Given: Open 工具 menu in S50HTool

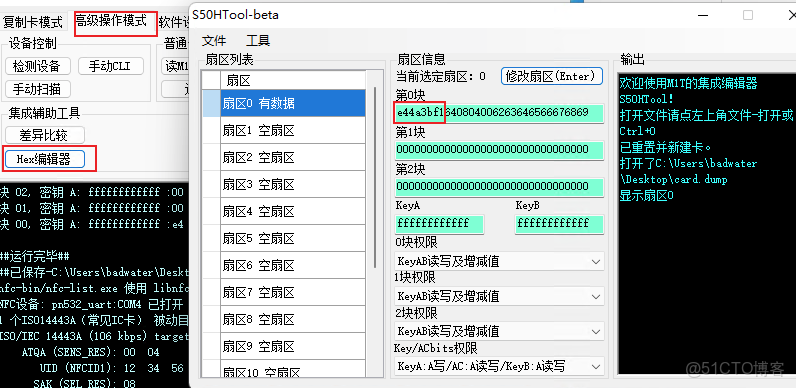Looking at the screenshot, I should pyautogui.click(x=258, y=41).
